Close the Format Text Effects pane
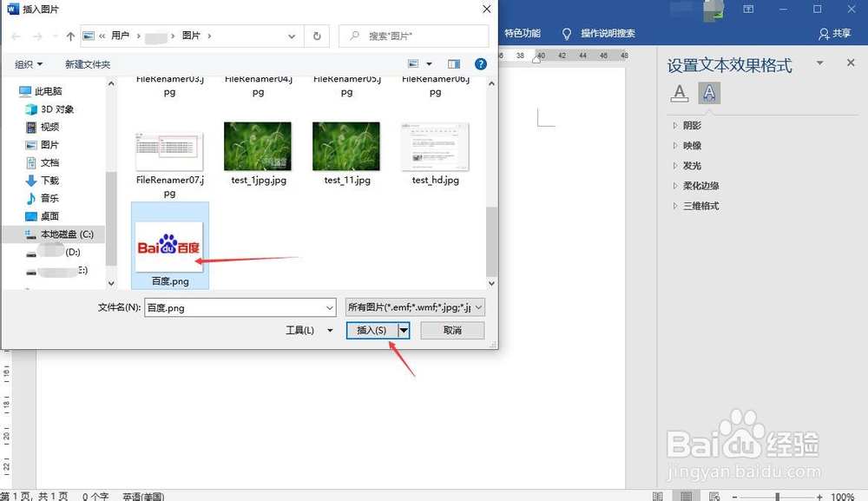This screenshot has height=501, width=868. tap(851, 63)
